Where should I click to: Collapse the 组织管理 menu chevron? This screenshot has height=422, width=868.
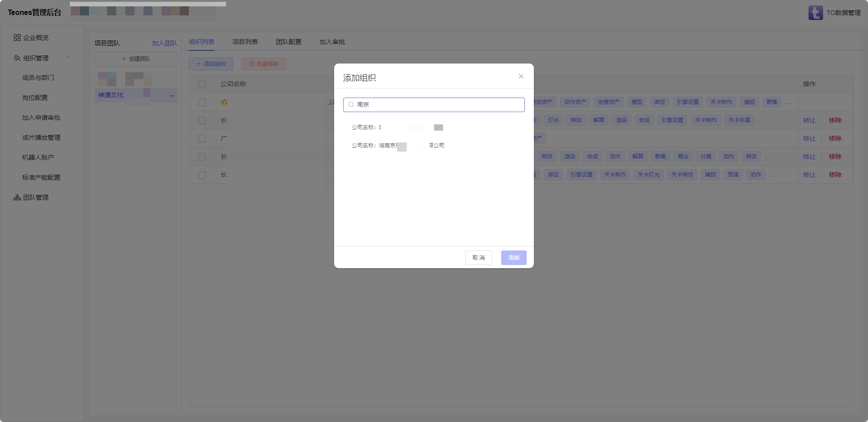click(69, 58)
